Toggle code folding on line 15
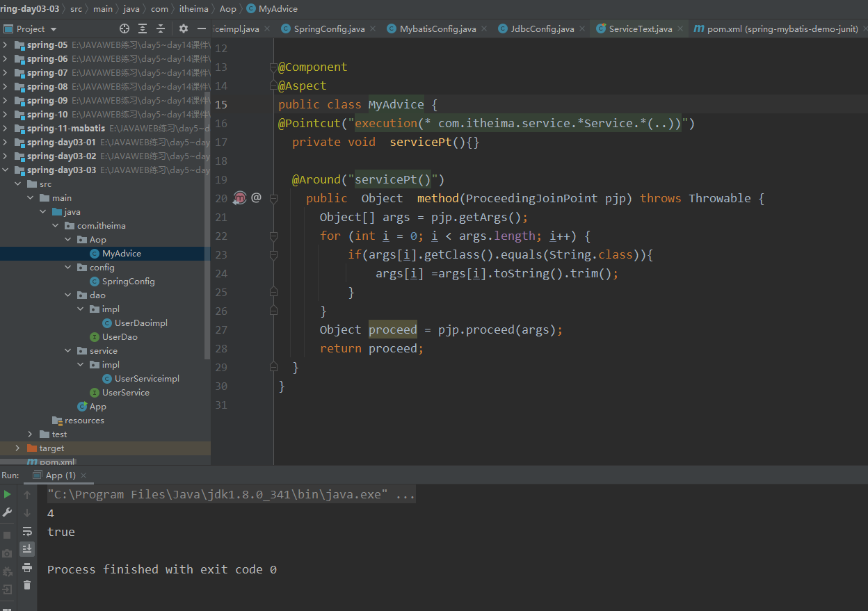 coord(273,105)
